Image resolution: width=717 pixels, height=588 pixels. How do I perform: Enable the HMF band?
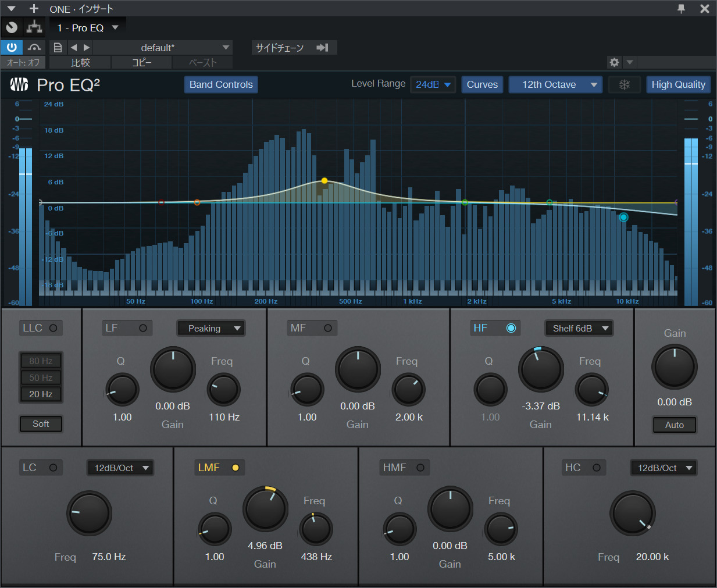pos(420,468)
